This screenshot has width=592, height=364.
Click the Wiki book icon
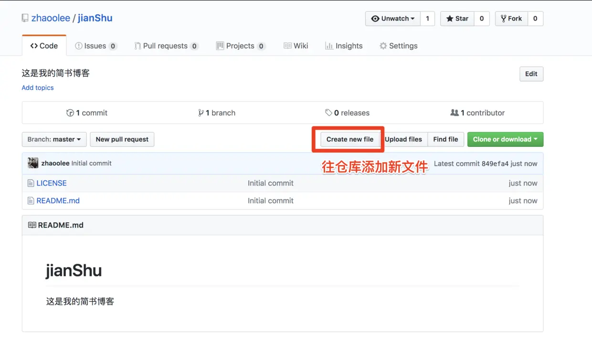click(287, 46)
